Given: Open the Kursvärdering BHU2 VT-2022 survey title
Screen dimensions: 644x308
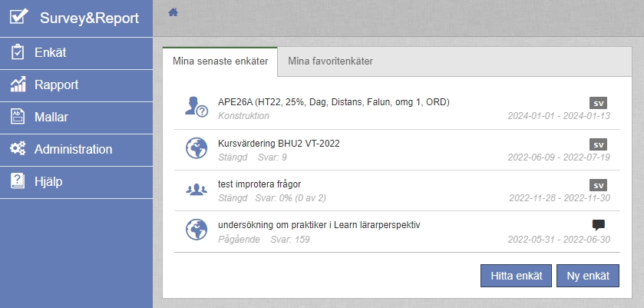Looking at the screenshot, I should tap(279, 143).
